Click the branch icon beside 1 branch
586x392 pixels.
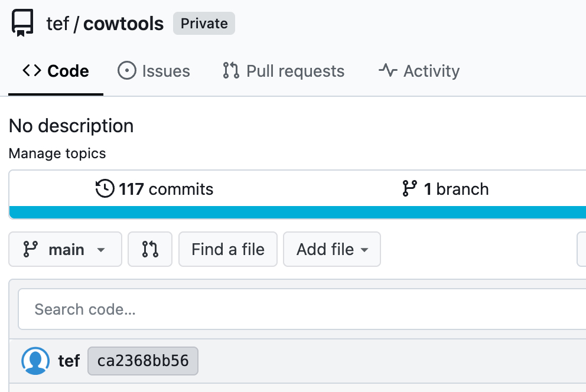409,189
